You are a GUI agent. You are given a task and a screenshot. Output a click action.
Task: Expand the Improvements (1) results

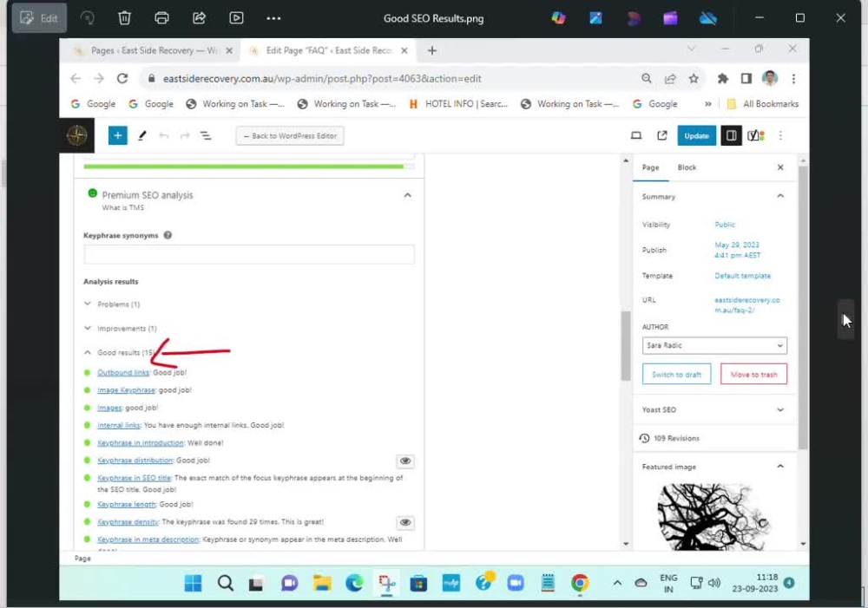[x=121, y=329]
